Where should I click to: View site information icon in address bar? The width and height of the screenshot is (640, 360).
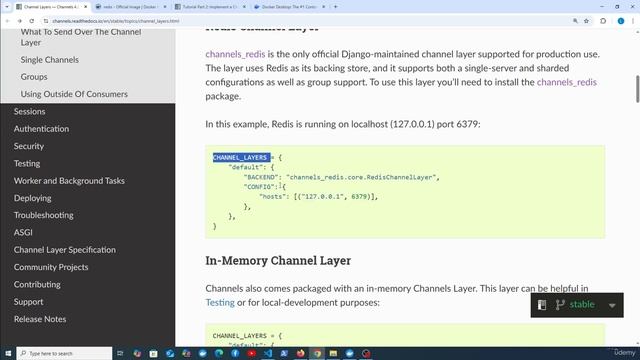click(46, 21)
